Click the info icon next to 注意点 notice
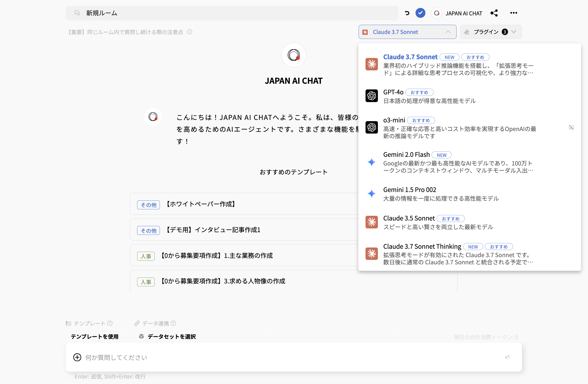The height and width of the screenshot is (384, 588). pos(190,32)
